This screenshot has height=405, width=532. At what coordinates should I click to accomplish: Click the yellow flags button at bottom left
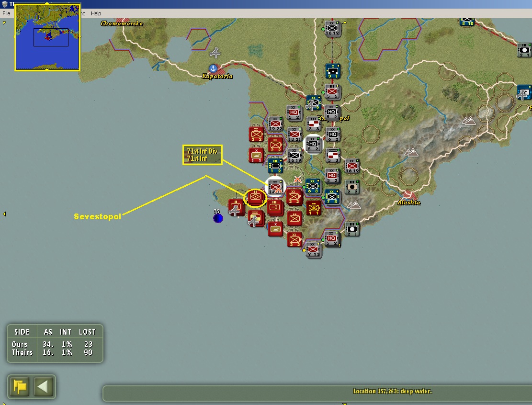tap(20, 386)
